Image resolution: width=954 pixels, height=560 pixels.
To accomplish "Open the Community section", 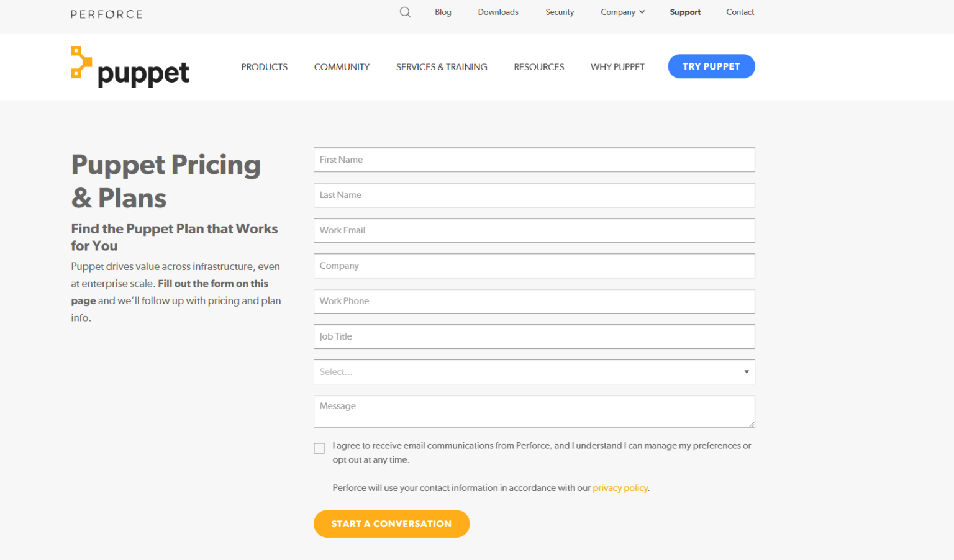I will (x=342, y=66).
